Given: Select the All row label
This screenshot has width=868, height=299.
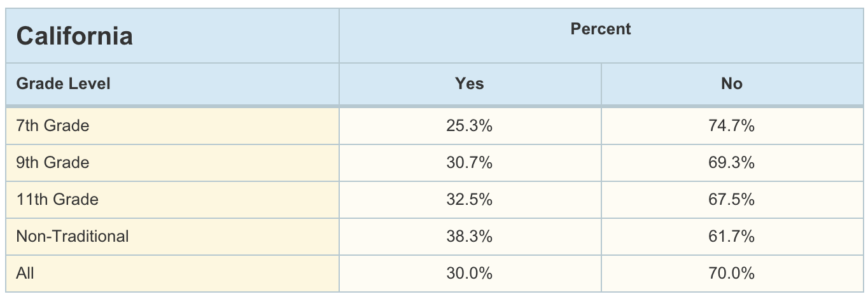Looking at the screenshot, I should coord(25,274).
